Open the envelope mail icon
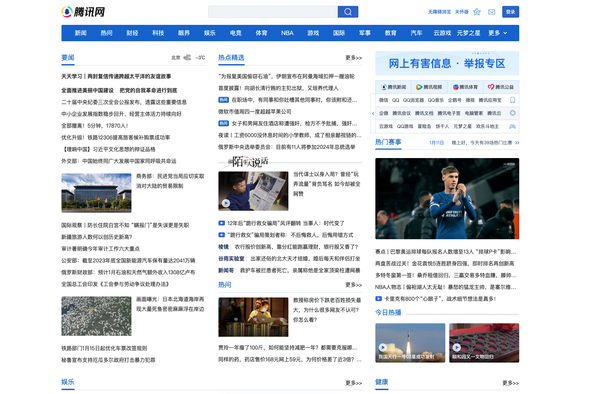Viewport: 600px width, 394px height. [x=492, y=12]
